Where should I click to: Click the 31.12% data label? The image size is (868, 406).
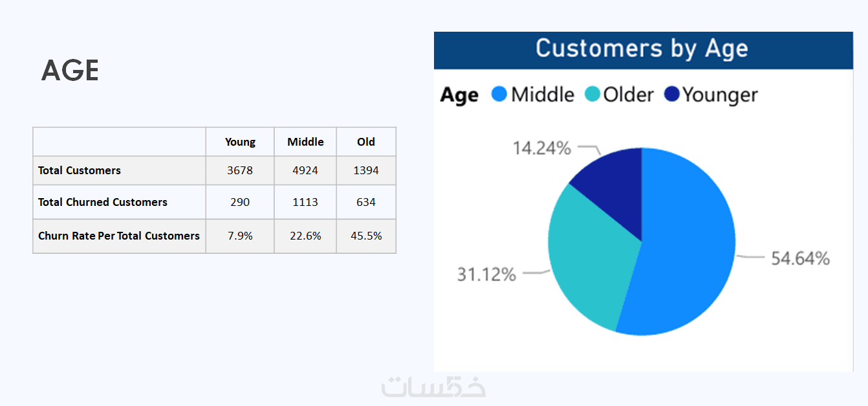(x=486, y=275)
